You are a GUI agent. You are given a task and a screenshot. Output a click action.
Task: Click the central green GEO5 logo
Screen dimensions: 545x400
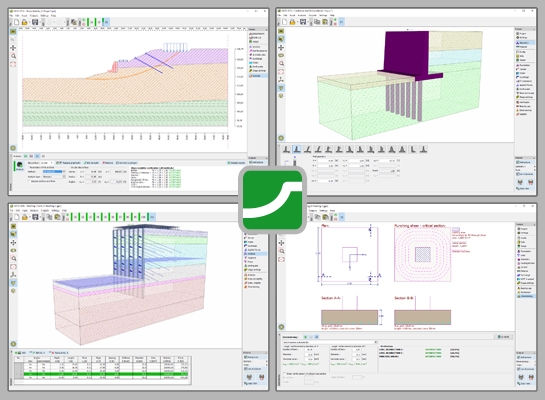click(272, 200)
